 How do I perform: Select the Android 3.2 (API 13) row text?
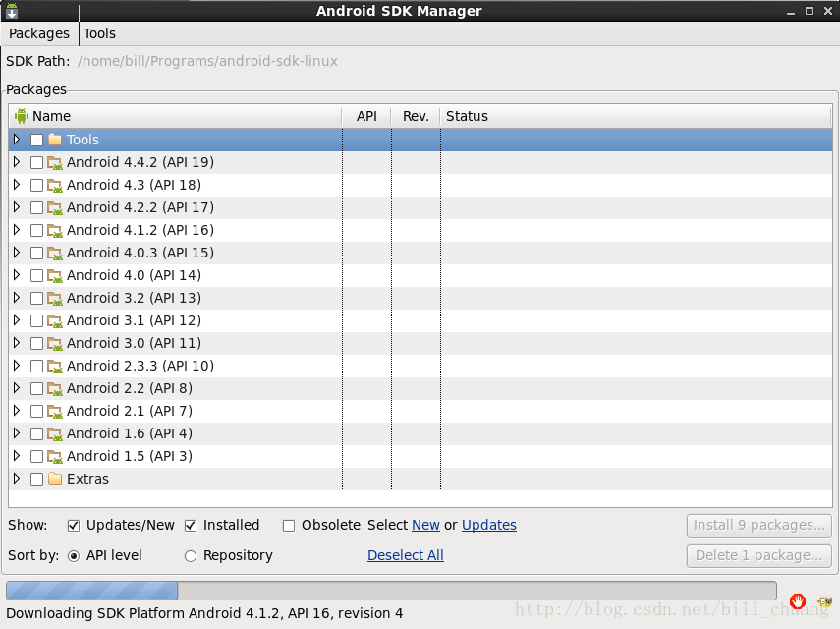(x=134, y=298)
